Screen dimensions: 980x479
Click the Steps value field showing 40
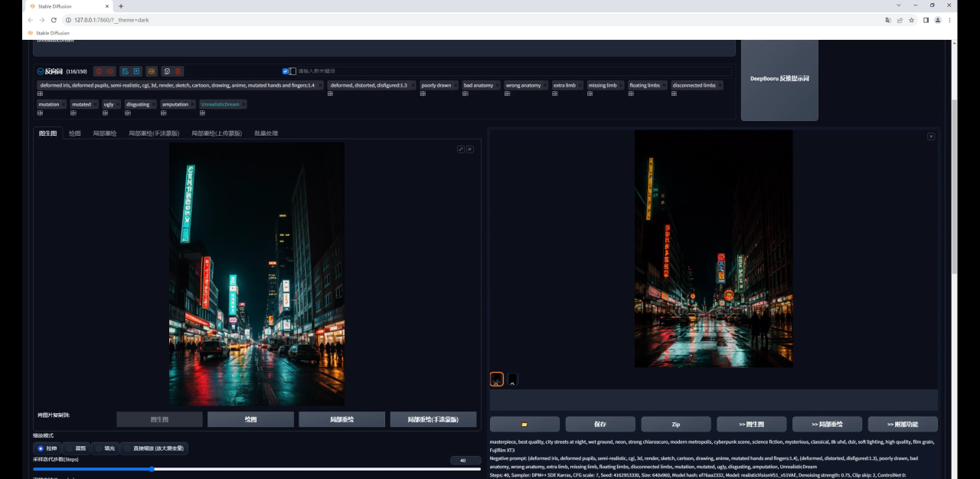(x=465, y=461)
